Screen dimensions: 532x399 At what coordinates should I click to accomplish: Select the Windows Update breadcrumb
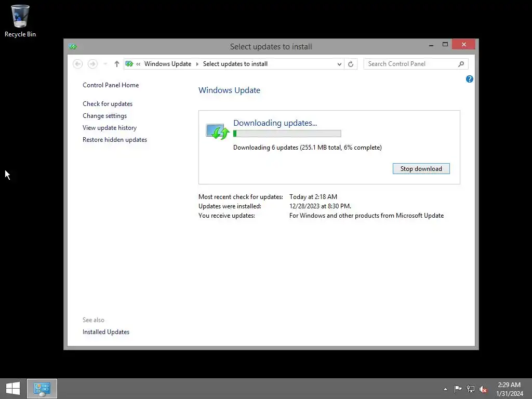click(168, 64)
